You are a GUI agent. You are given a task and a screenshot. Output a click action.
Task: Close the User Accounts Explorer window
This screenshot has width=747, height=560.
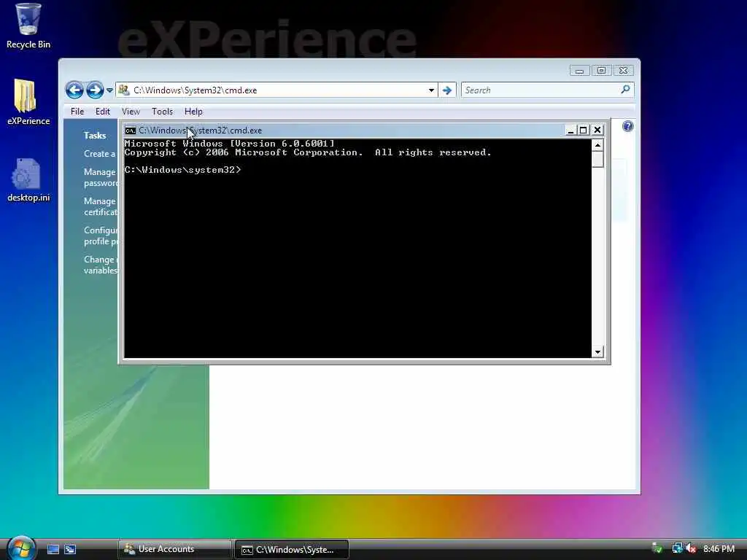tap(623, 71)
